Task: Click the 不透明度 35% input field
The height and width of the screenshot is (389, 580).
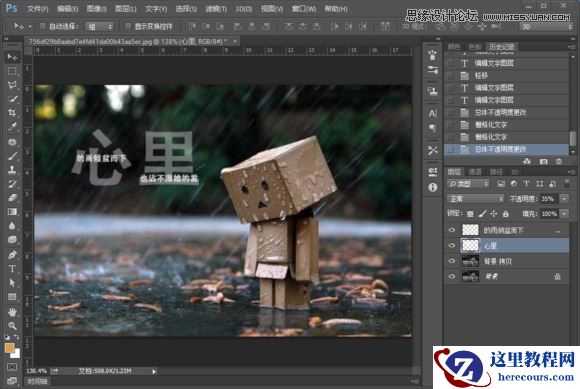Action: coord(549,199)
